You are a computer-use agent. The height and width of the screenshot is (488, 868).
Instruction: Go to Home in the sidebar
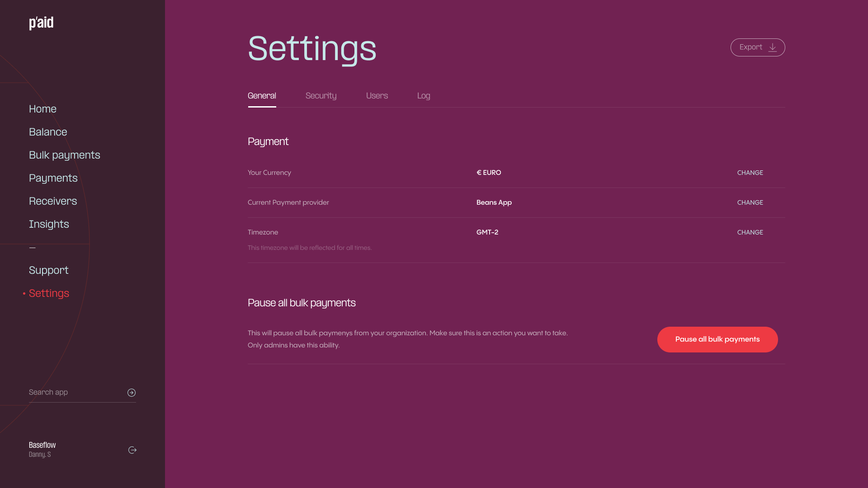[x=42, y=109]
